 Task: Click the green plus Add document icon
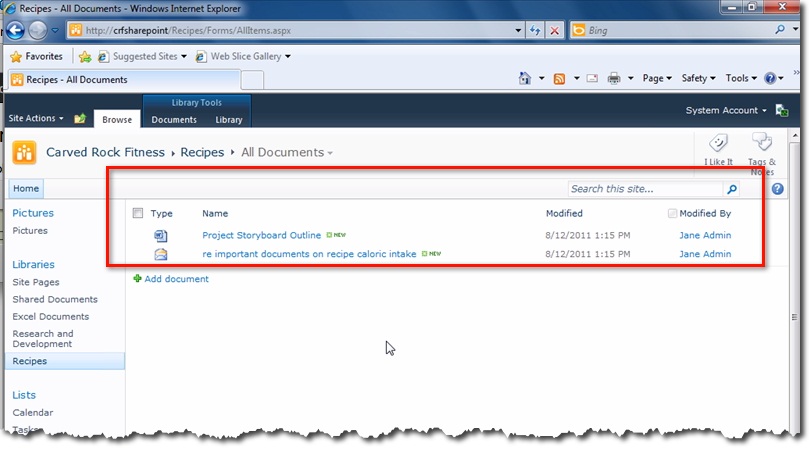point(137,278)
